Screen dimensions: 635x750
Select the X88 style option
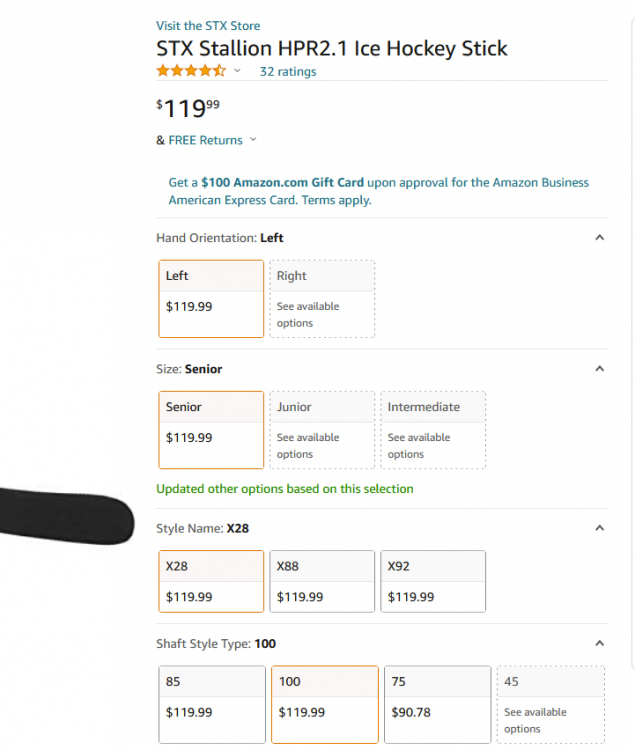322,581
